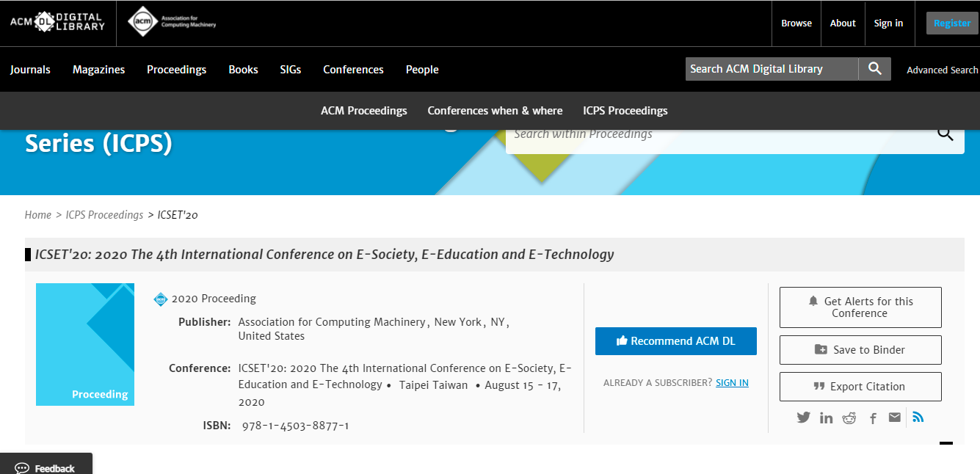The width and height of the screenshot is (980, 474).
Task: Open the About link in top bar
Action: 843,23
